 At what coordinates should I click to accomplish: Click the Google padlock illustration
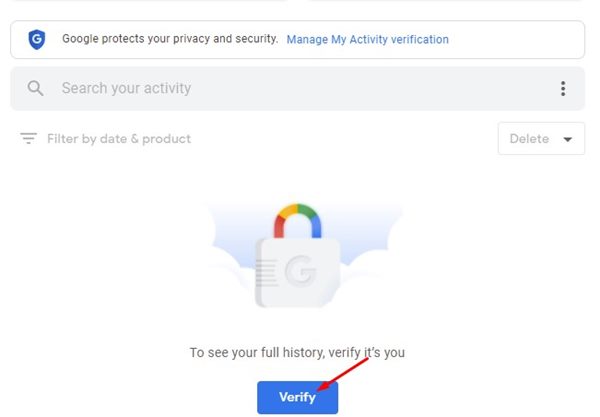(x=298, y=256)
